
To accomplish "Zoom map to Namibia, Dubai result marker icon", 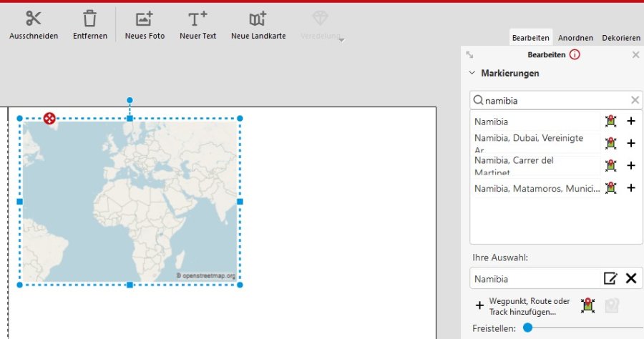I will [610, 143].
